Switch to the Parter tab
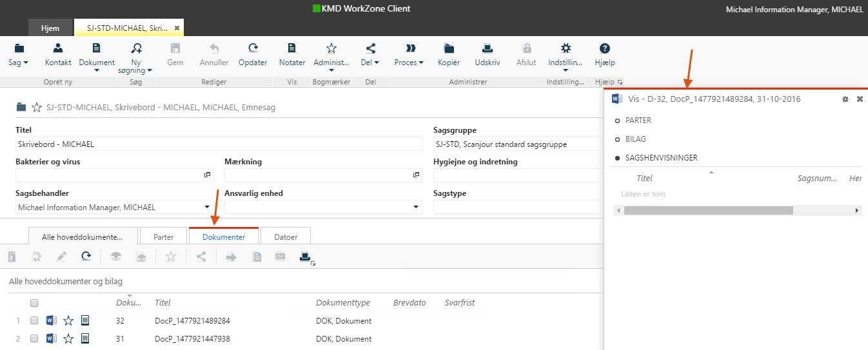Viewport: 868px width, 350px height. pos(163,237)
